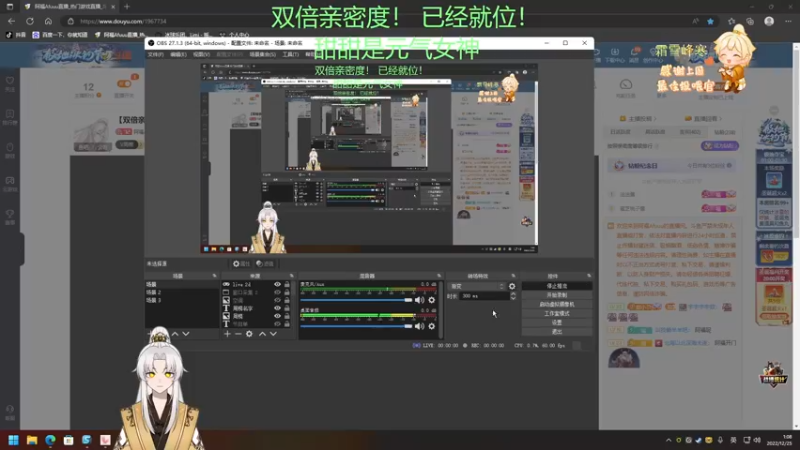The image size is (800, 450).
Task: Open desktop audio channel gear settings
Action: [432, 326]
